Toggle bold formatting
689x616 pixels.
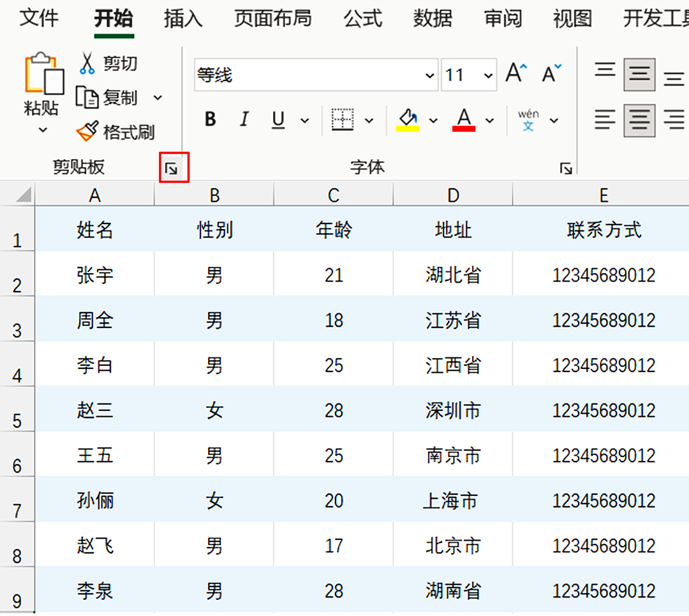click(210, 119)
